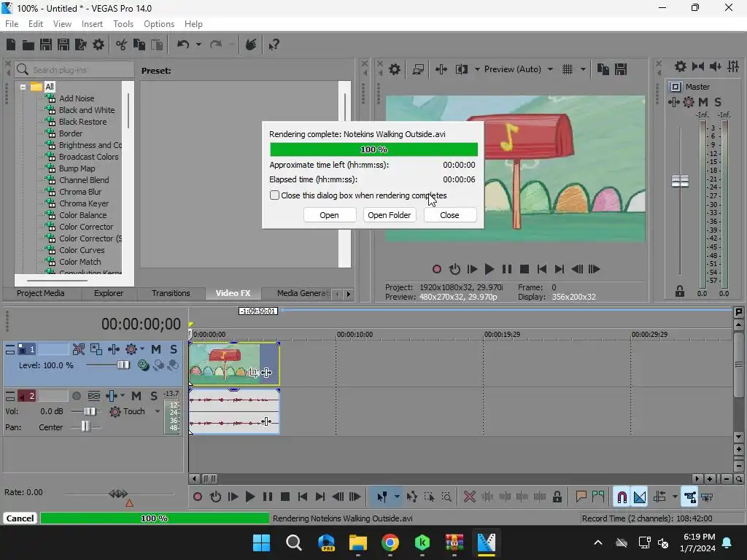Click Dim output speaker icon in Master
Screen dimensions: 747x560
(715, 66)
